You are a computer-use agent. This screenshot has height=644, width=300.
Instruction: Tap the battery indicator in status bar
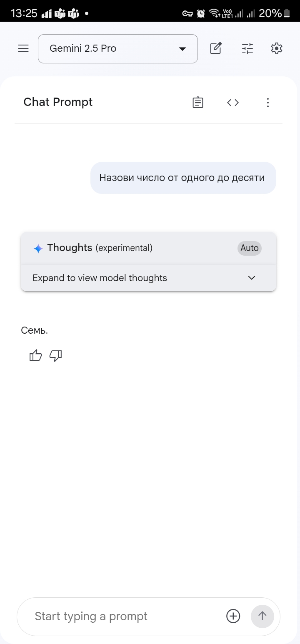pos(287,13)
